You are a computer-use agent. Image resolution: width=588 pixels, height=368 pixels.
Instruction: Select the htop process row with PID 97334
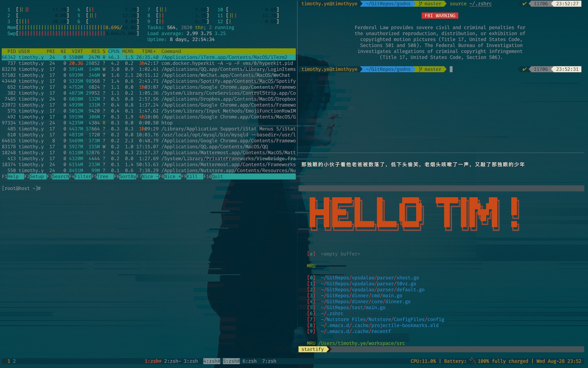click(x=149, y=123)
